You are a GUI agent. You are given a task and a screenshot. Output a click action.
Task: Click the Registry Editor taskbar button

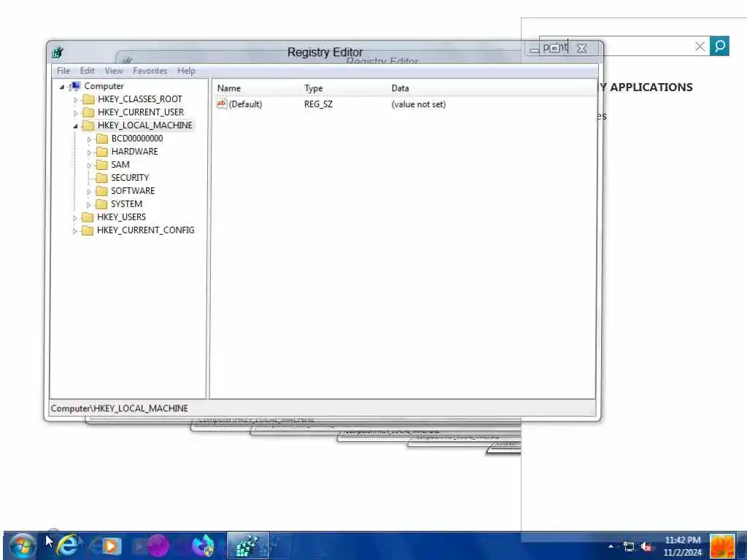click(248, 545)
